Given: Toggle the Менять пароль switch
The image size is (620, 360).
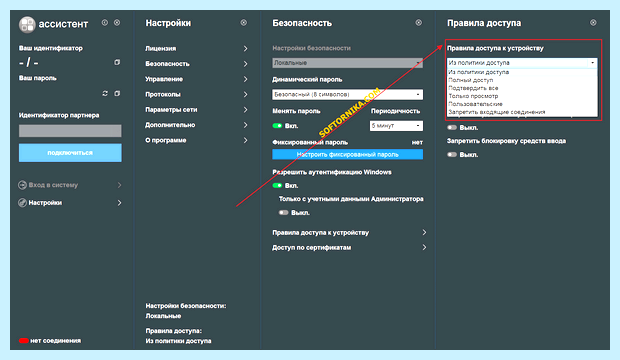Looking at the screenshot, I should (277, 126).
